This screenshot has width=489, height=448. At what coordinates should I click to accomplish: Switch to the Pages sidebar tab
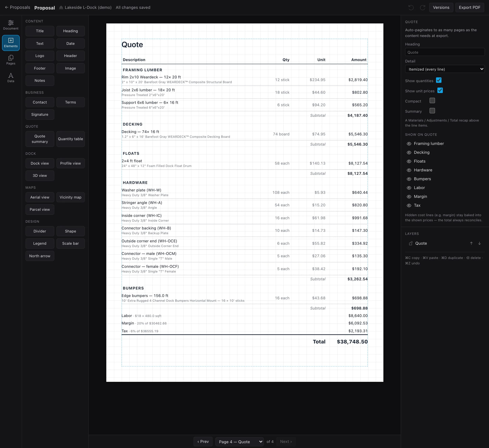11,60
